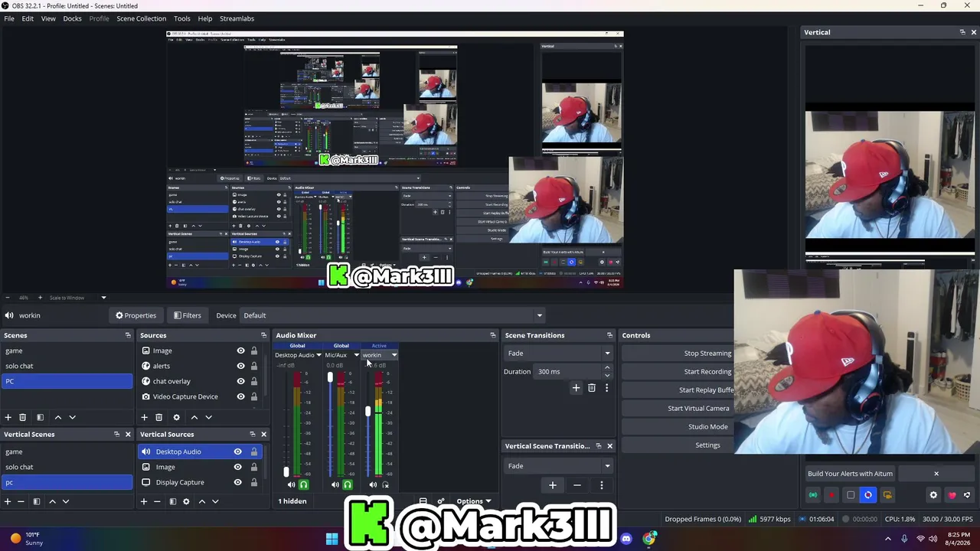Toggle Desktop Audio monitoring headphone button
The image size is (980, 551).
tap(304, 484)
